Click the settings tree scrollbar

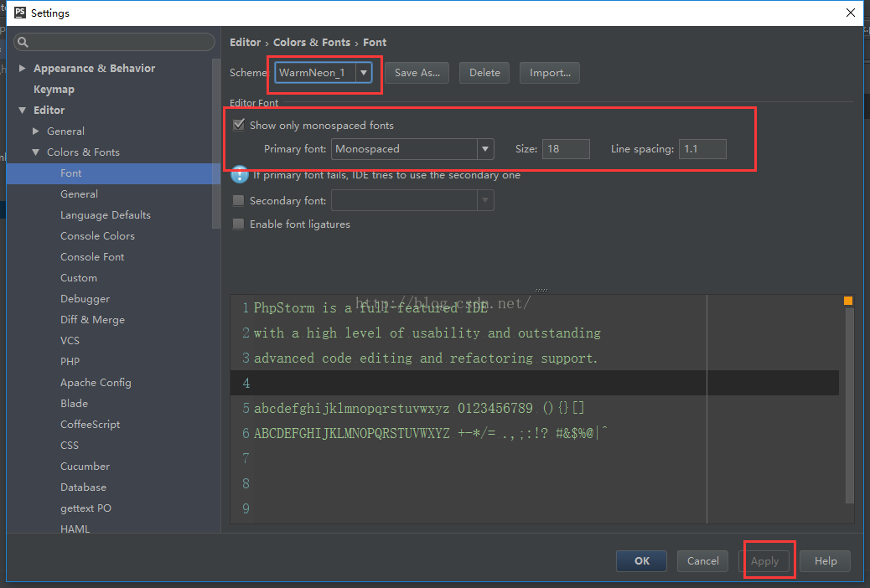pyautogui.click(x=216, y=143)
